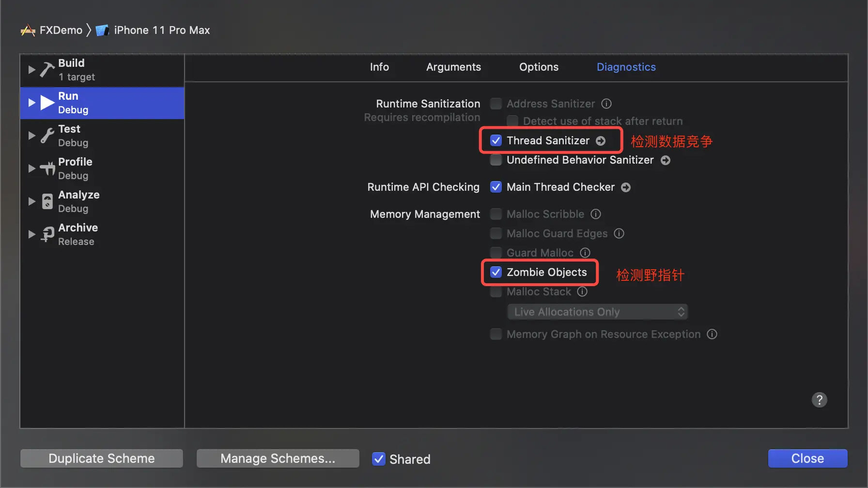The height and width of the screenshot is (488, 868).
Task: Open the Live Allocations Only dropdown
Action: (598, 312)
